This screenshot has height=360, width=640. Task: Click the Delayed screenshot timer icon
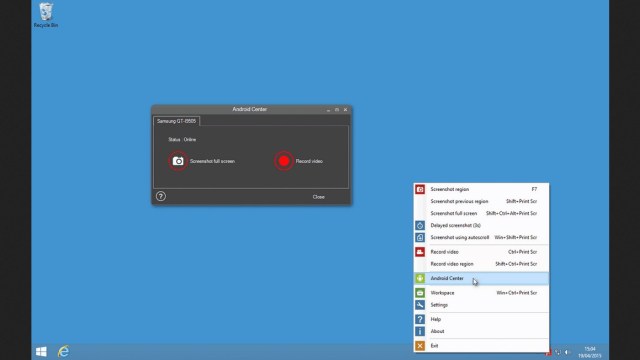pyautogui.click(x=420, y=225)
